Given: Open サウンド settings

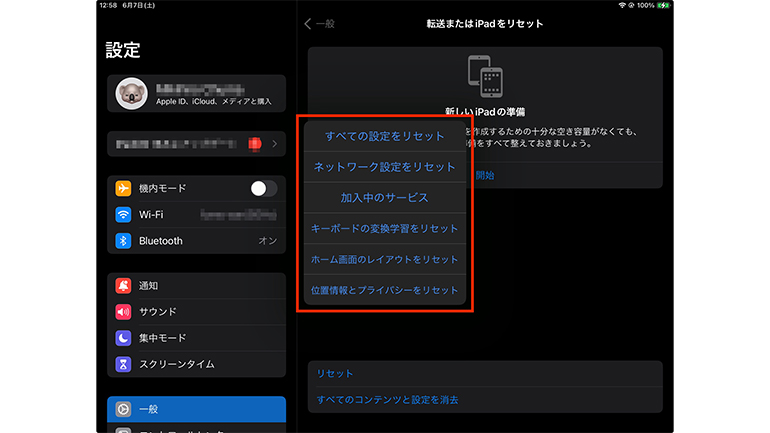Looking at the screenshot, I should tap(196, 312).
